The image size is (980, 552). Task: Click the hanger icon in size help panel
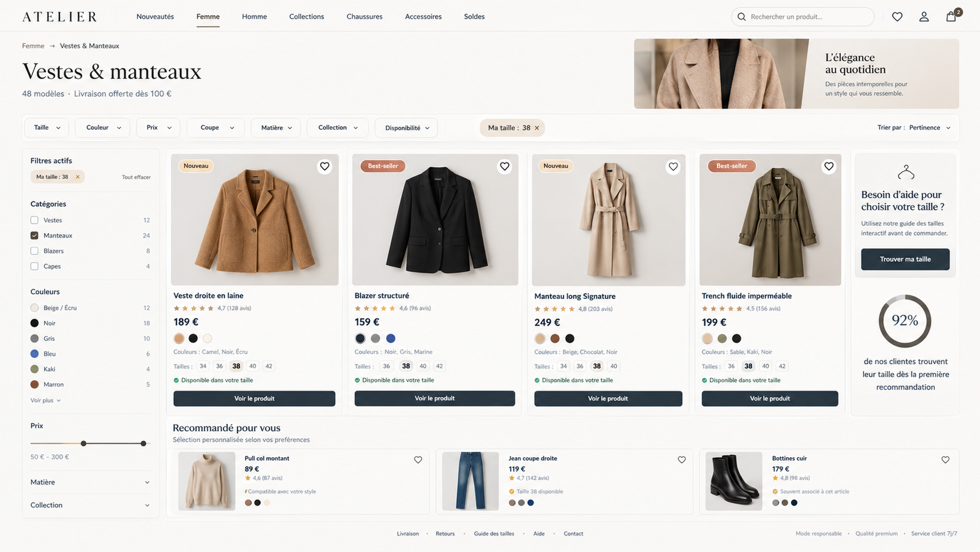pos(906,173)
